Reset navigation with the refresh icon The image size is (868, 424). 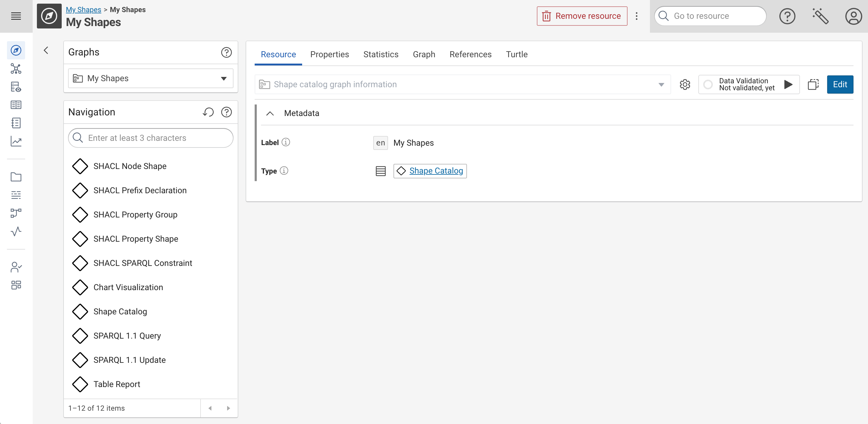pyautogui.click(x=208, y=112)
